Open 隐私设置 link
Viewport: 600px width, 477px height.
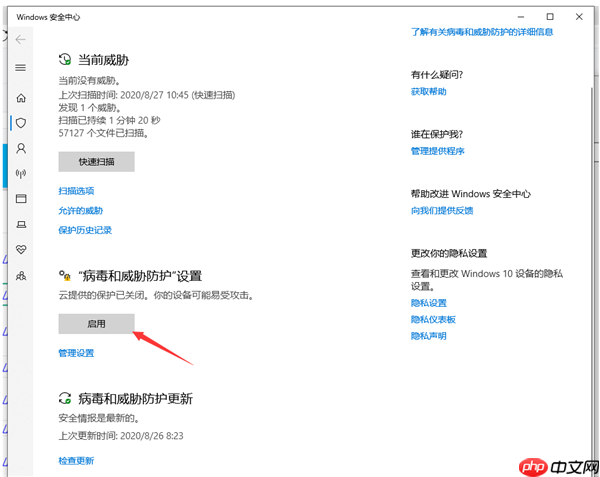(429, 303)
